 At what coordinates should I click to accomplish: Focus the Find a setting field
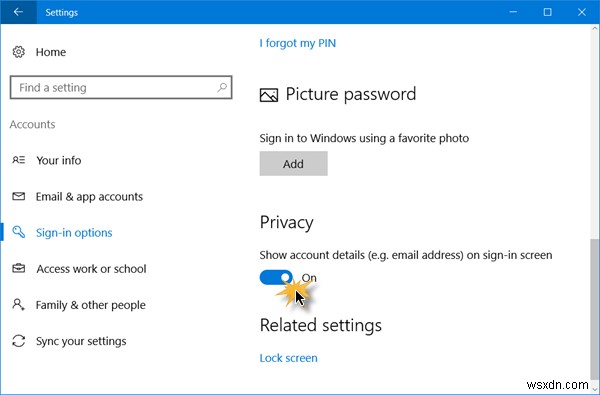pyautogui.click(x=121, y=87)
